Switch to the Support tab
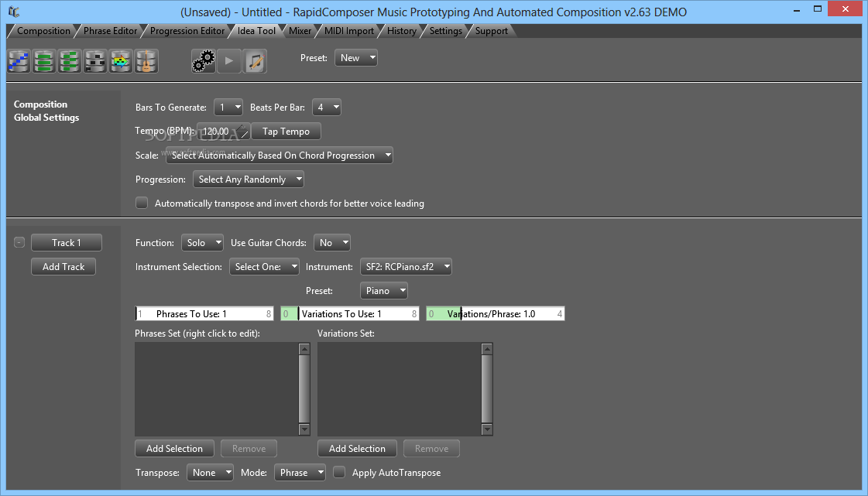Image resolution: width=868 pixels, height=496 pixels. pos(491,31)
